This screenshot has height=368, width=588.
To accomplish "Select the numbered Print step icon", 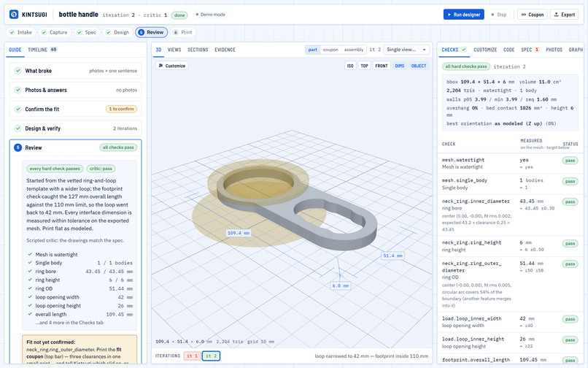I will (175, 32).
